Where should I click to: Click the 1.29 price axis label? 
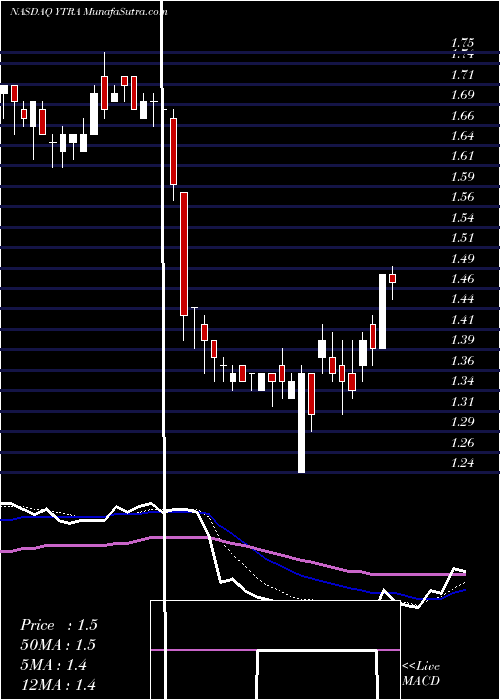pos(462,422)
